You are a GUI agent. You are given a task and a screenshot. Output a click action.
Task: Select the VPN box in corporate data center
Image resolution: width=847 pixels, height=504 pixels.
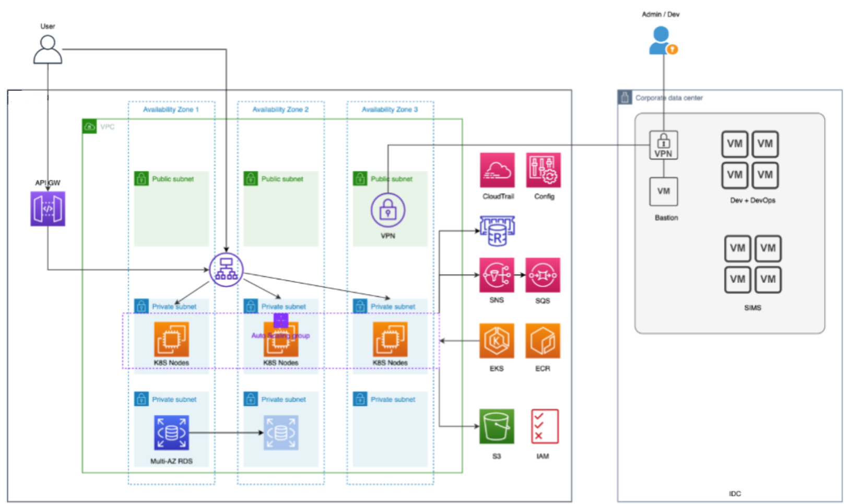pyautogui.click(x=663, y=145)
